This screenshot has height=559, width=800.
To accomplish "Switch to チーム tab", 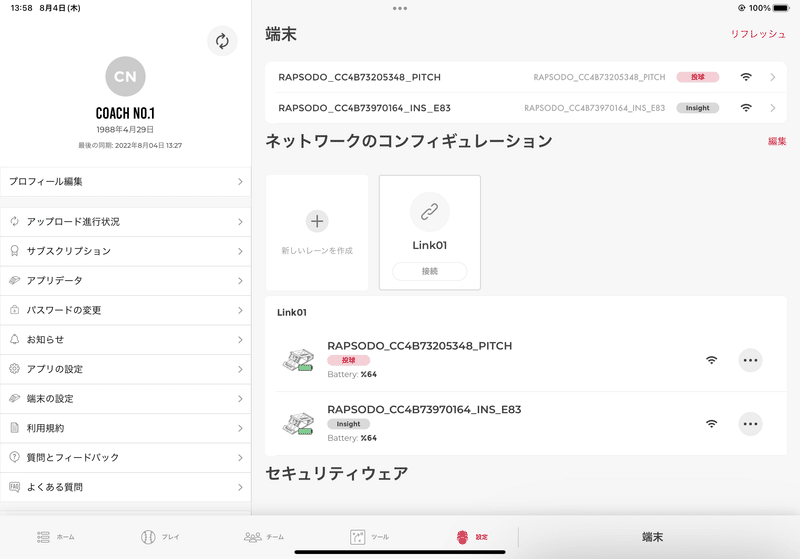I will [x=264, y=537].
